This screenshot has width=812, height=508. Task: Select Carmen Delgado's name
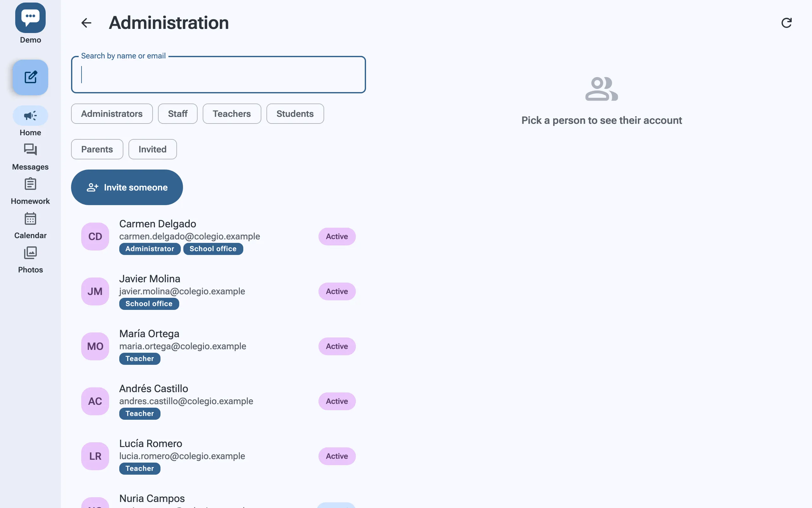[157, 224]
